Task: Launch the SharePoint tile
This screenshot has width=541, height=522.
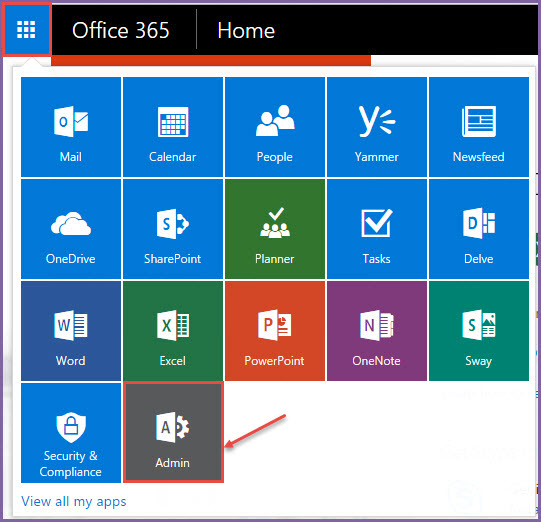Action: (173, 229)
